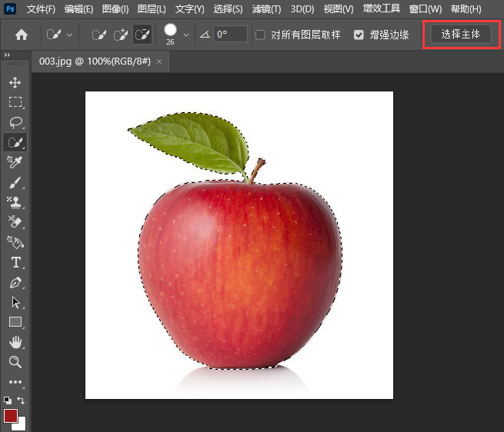Select the Eraser tool
504x432 pixels.
pyautogui.click(x=15, y=222)
